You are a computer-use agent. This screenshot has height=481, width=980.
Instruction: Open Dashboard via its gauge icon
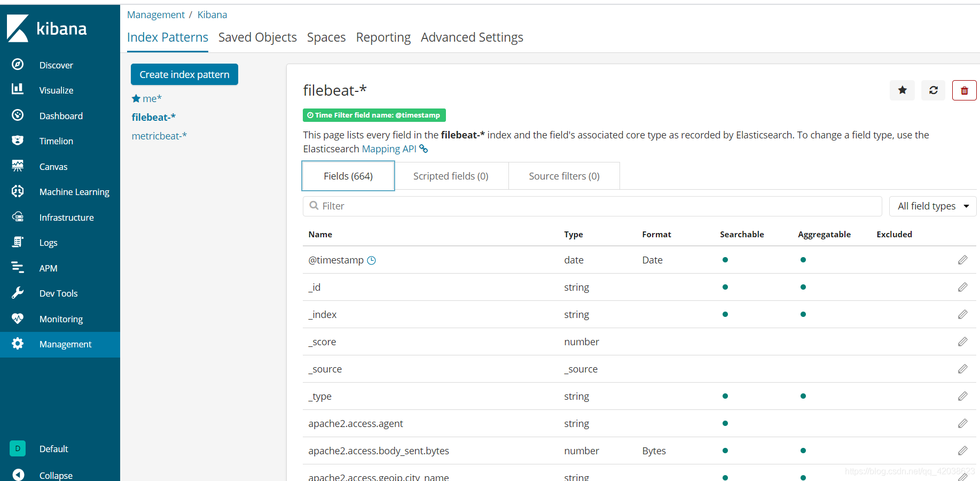[18, 115]
